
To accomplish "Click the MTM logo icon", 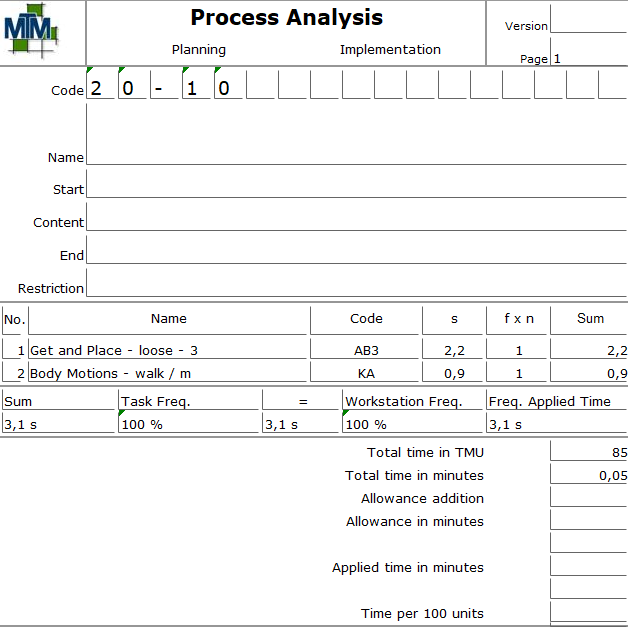I will (31, 32).
